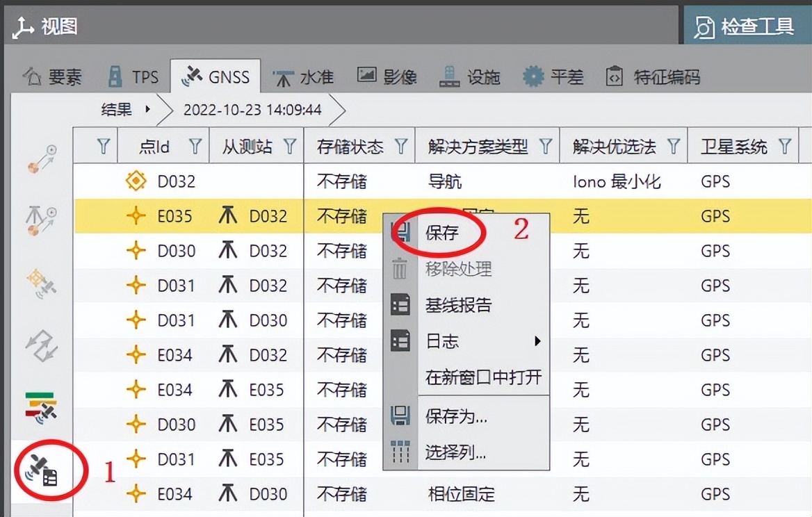This screenshot has width=812, height=517.
Task: Click the exchange arrows sidebar icon
Action: (42, 345)
